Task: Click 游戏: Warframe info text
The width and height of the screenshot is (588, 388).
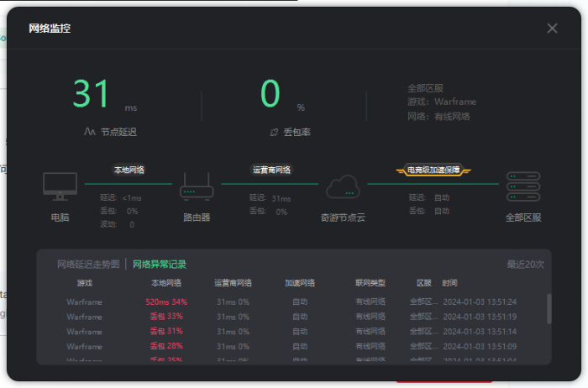Action: pyautogui.click(x=442, y=102)
